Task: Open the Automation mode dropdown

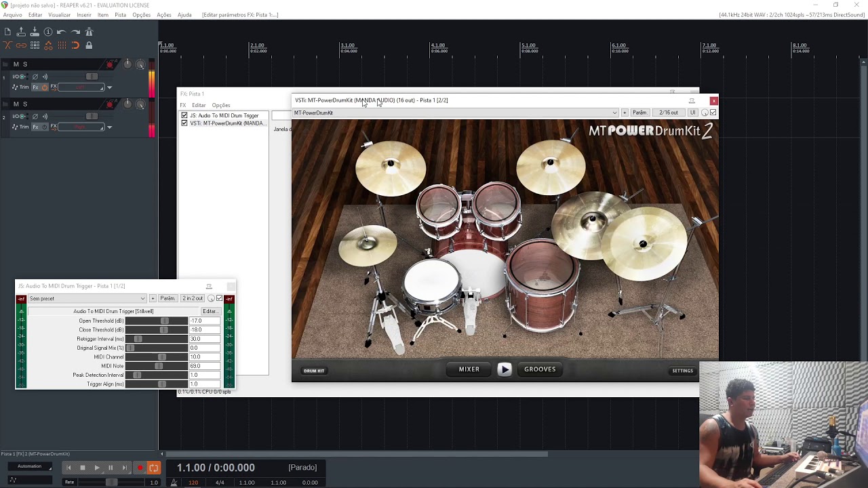Action: pos(30,466)
